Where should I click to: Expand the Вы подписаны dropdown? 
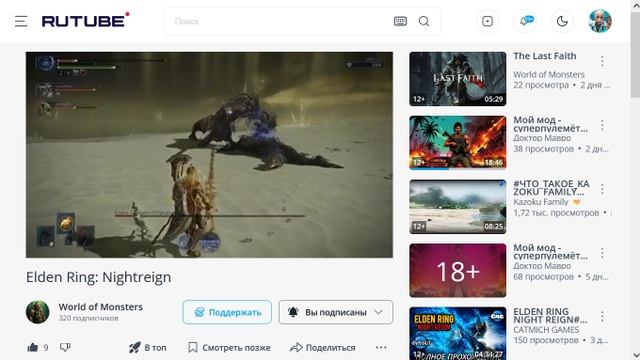336,312
